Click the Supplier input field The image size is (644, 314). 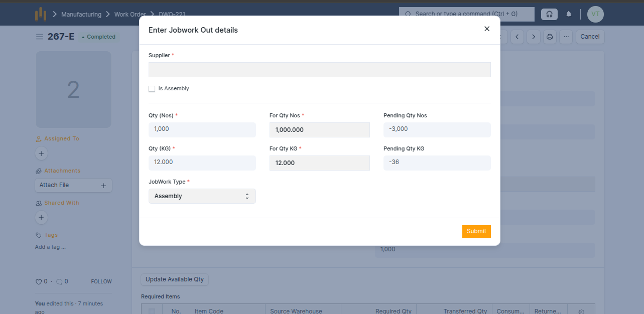point(319,70)
